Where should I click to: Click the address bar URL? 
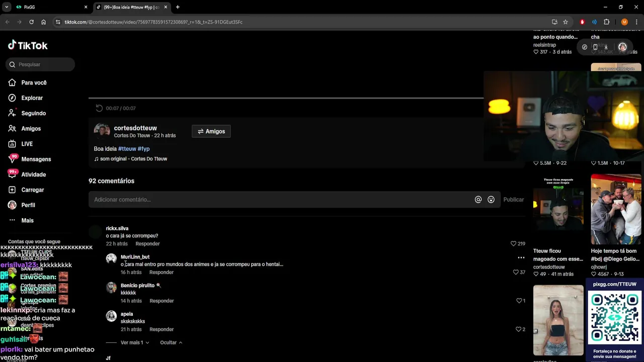(x=153, y=22)
